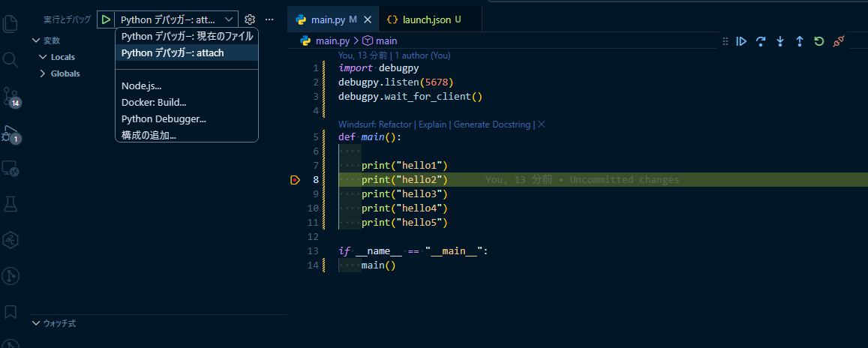Step over in the debug toolbar
The height and width of the screenshot is (348, 868).
(761, 41)
